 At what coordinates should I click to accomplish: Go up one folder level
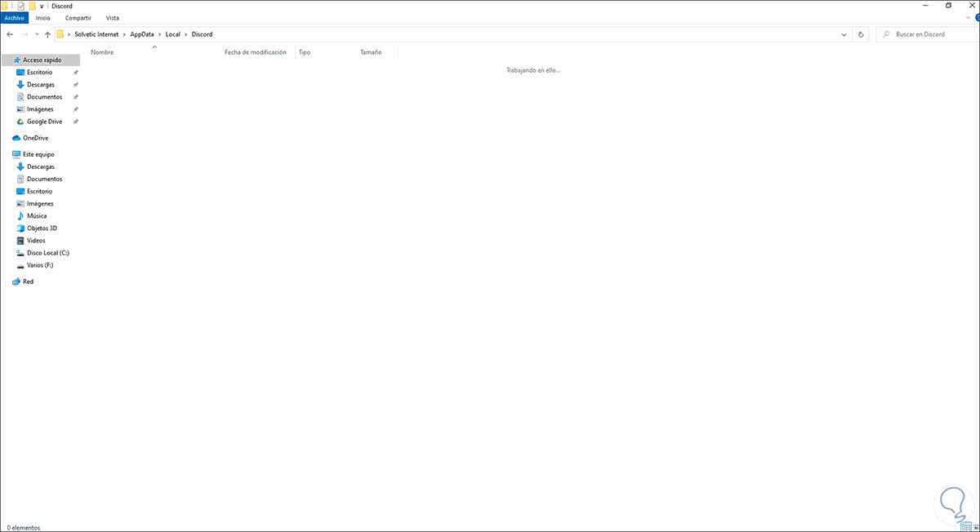pyautogui.click(x=47, y=34)
